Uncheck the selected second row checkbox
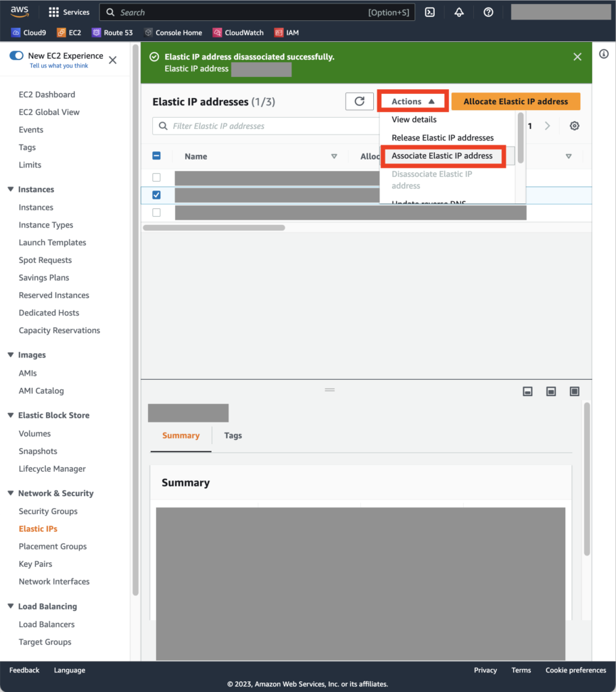Viewport: 616px width, 692px height. (x=156, y=195)
